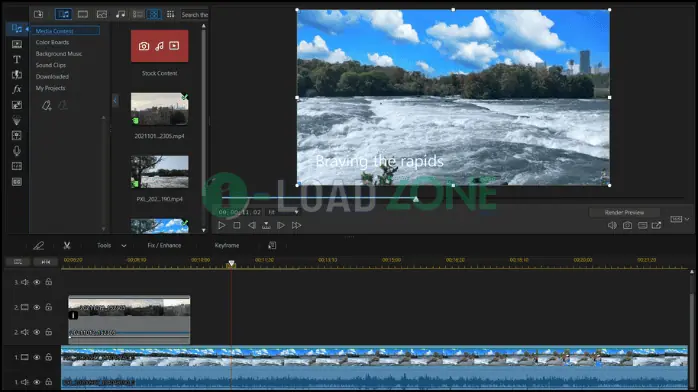Open the Audio Mixing Room icon
The height and width of the screenshot is (392, 698).
17,135
